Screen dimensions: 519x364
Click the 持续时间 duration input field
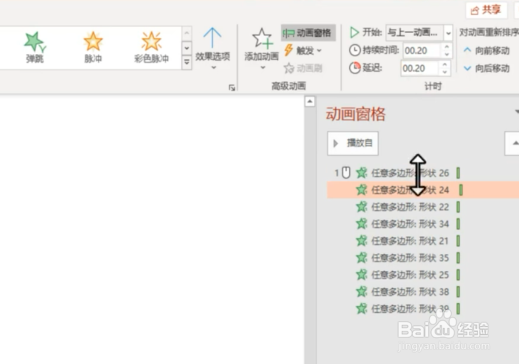click(x=422, y=51)
